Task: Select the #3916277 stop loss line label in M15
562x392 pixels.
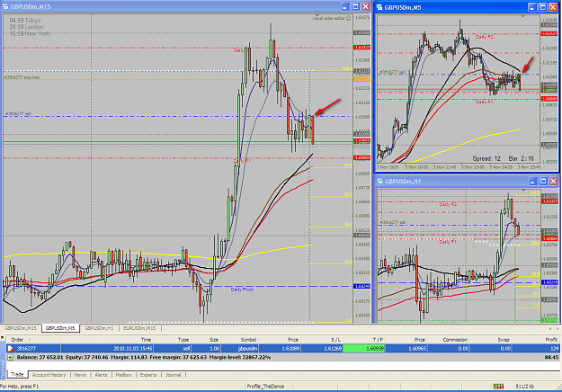Action: tap(22, 77)
